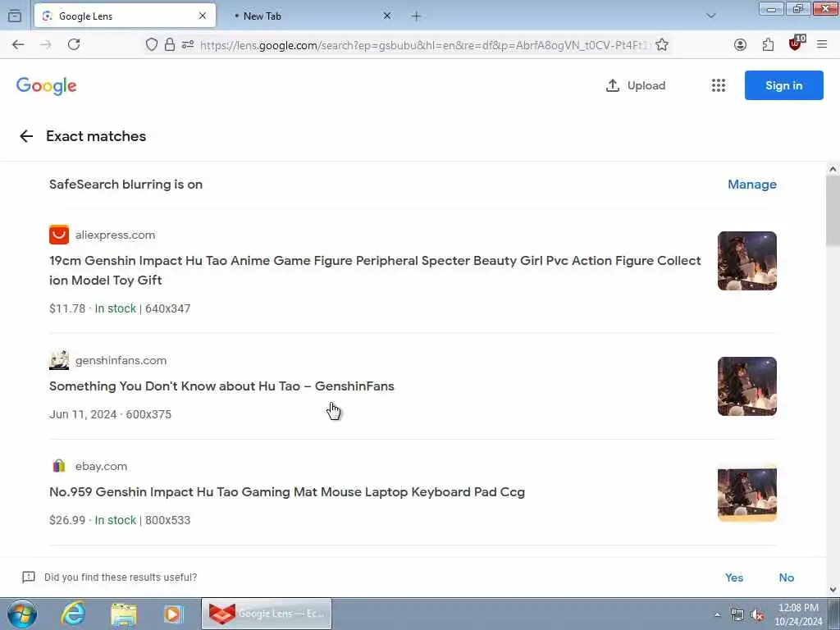Open Something You Don't Know about Hu Tao

(x=221, y=386)
